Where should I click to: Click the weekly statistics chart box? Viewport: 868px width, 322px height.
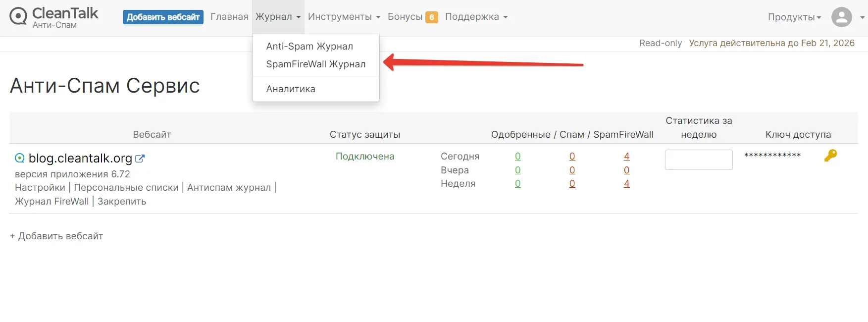[699, 160]
